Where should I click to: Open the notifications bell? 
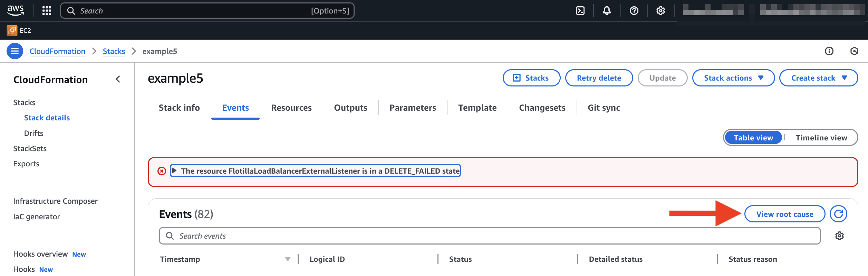(x=607, y=11)
